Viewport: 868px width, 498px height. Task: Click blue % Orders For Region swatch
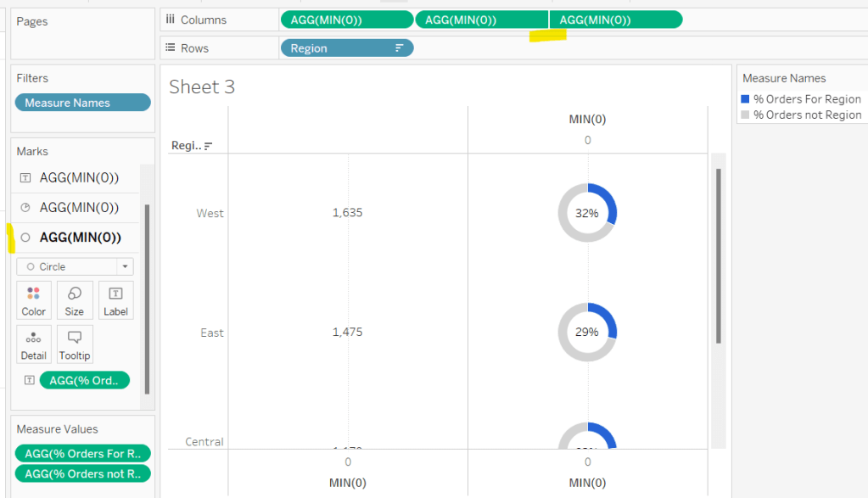[x=746, y=99]
